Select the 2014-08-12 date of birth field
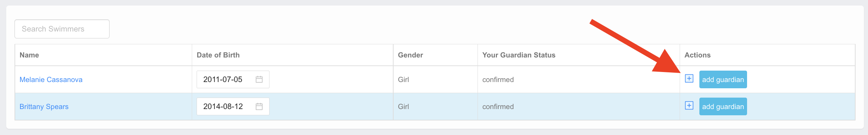The width and height of the screenshot is (868, 135). [233, 107]
